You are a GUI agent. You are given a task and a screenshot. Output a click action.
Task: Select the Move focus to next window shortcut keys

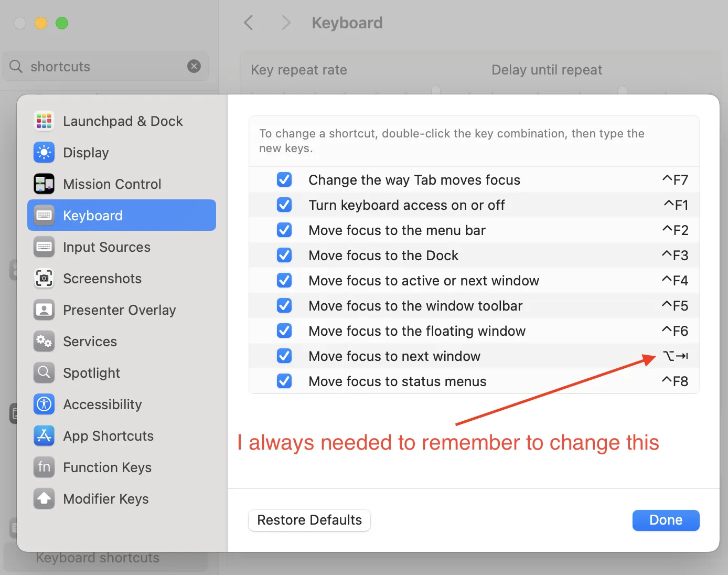pyautogui.click(x=676, y=356)
